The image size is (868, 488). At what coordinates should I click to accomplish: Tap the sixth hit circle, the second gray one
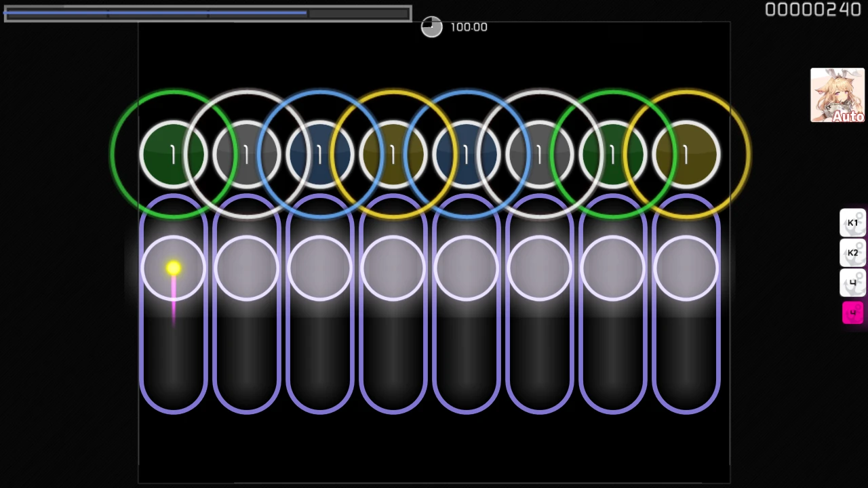(x=539, y=155)
